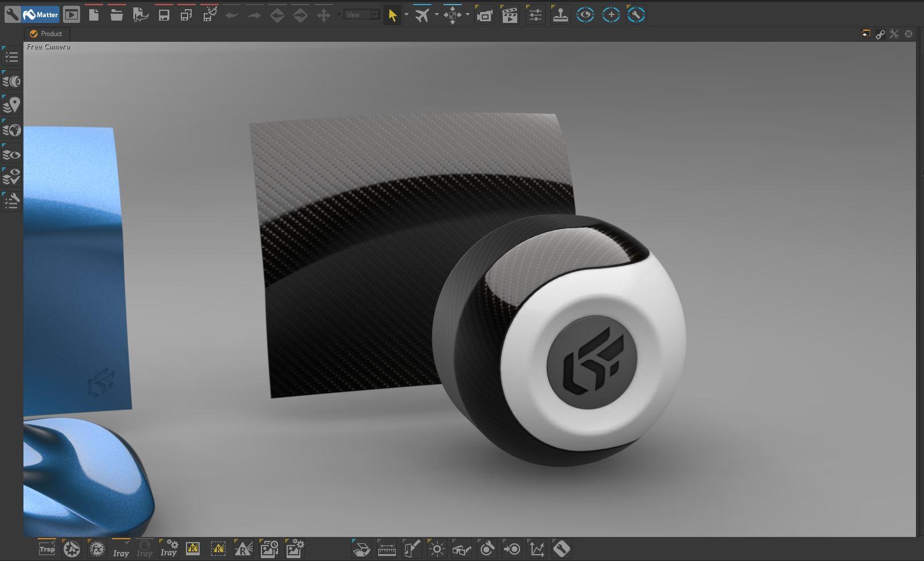Screen dimensions: 924x561
Task: Activate the ruler measurement tool
Action: 387,549
